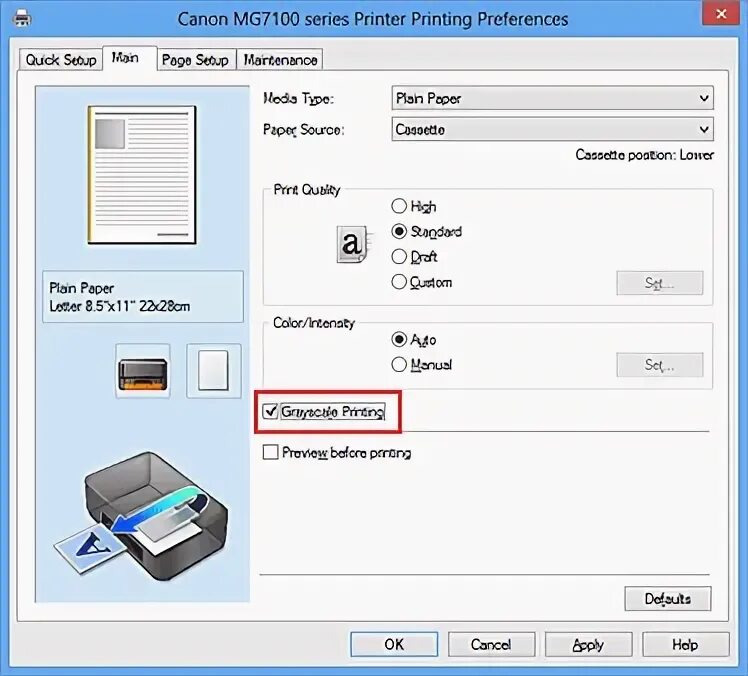Click the cassette printer icon under paper info

[x=143, y=371]
